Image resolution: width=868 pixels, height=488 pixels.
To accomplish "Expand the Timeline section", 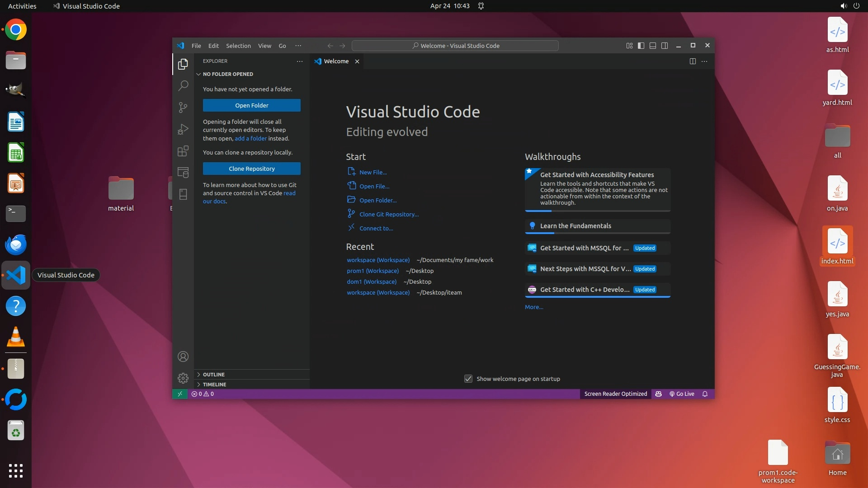I will [214, 385].
